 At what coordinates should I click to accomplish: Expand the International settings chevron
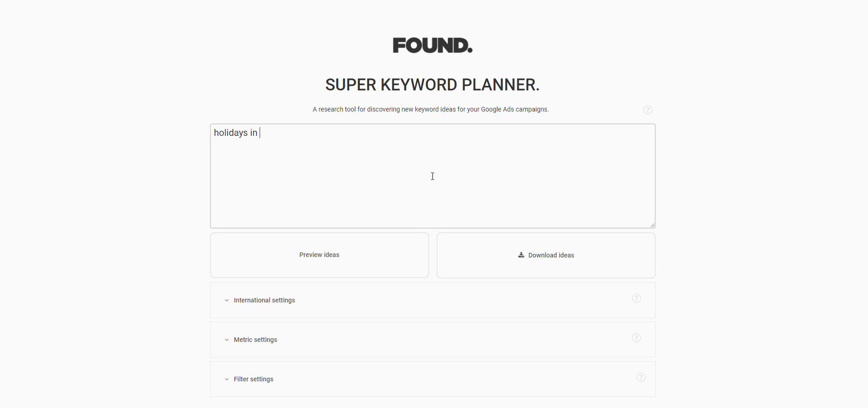click(227, 300)
